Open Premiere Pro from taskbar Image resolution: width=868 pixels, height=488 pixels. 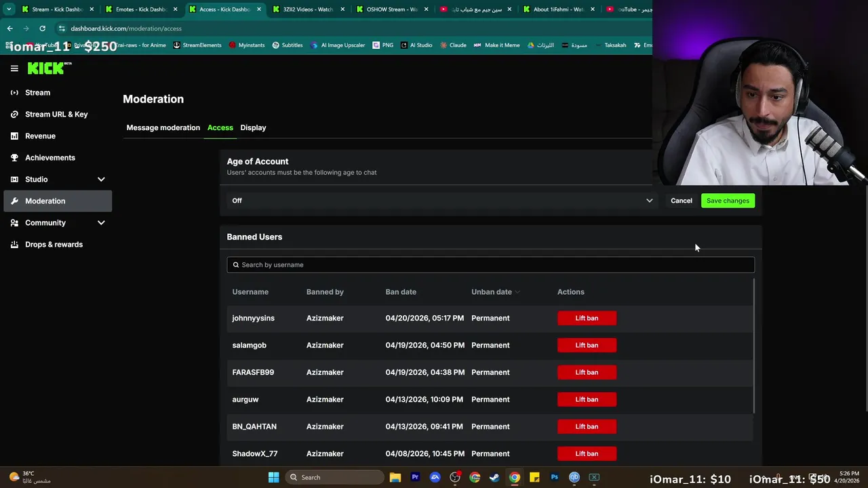[x=415, y=477]
